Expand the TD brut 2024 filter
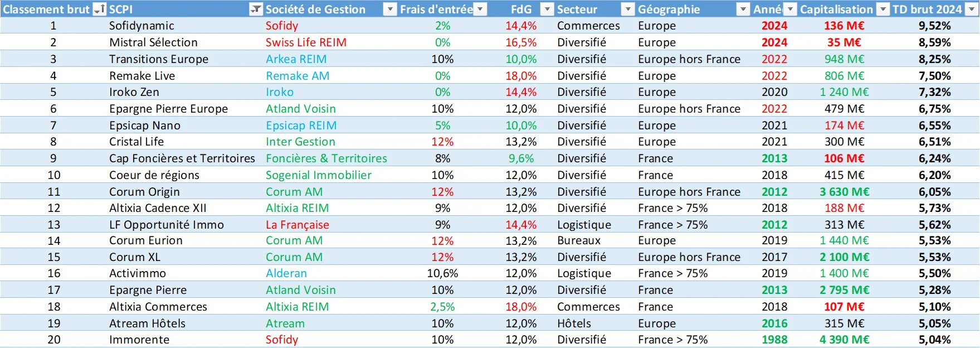Image resolution: width=980 pixels, height=348 pixels. pos(972,9)
